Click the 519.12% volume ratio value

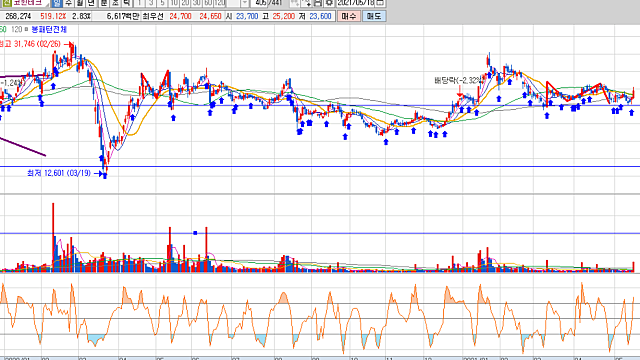point(53,16)
